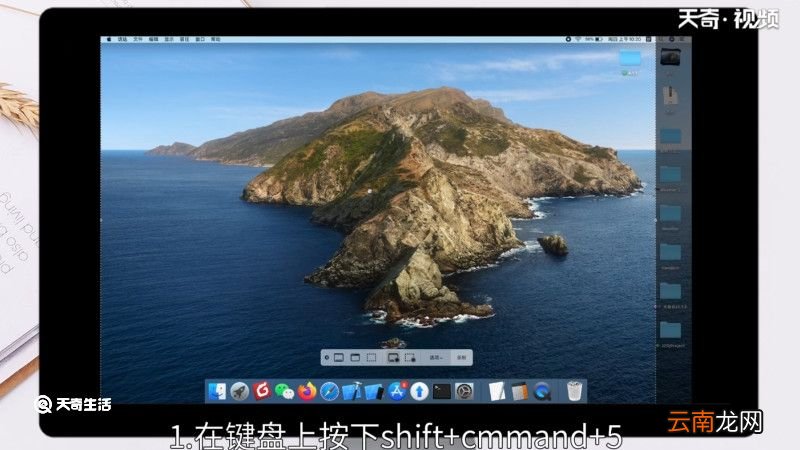Screen dimensions: 800x450
Task: Open the 显示 View menu
Action: [x=169, y=39]
